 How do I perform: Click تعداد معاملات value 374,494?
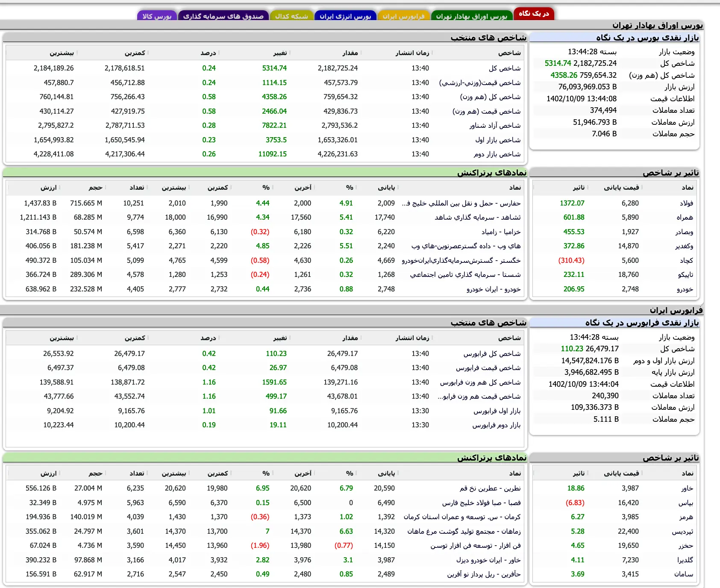click(603, 111)
